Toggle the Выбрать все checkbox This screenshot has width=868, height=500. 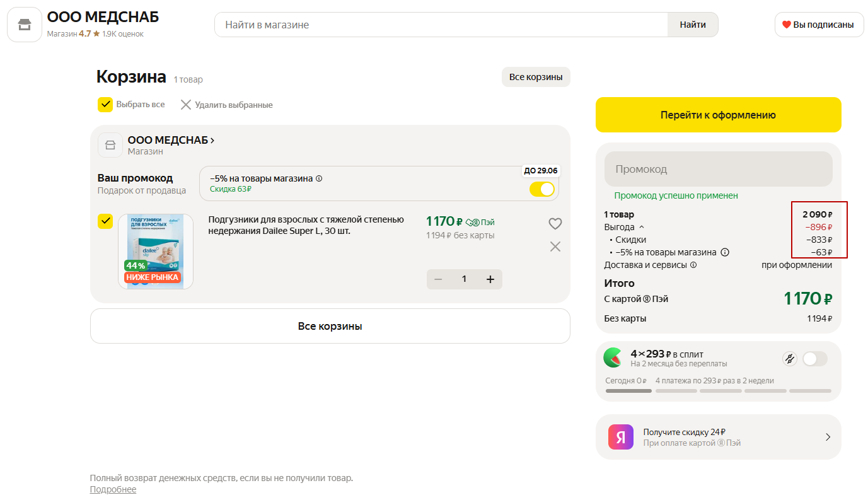[105, 105]
